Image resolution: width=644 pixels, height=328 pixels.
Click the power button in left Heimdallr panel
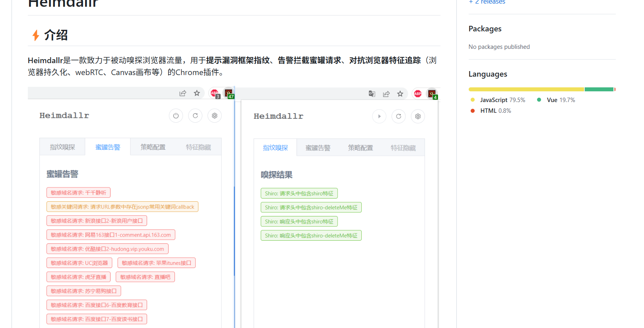pyautogui.click(x=176, y=116)
